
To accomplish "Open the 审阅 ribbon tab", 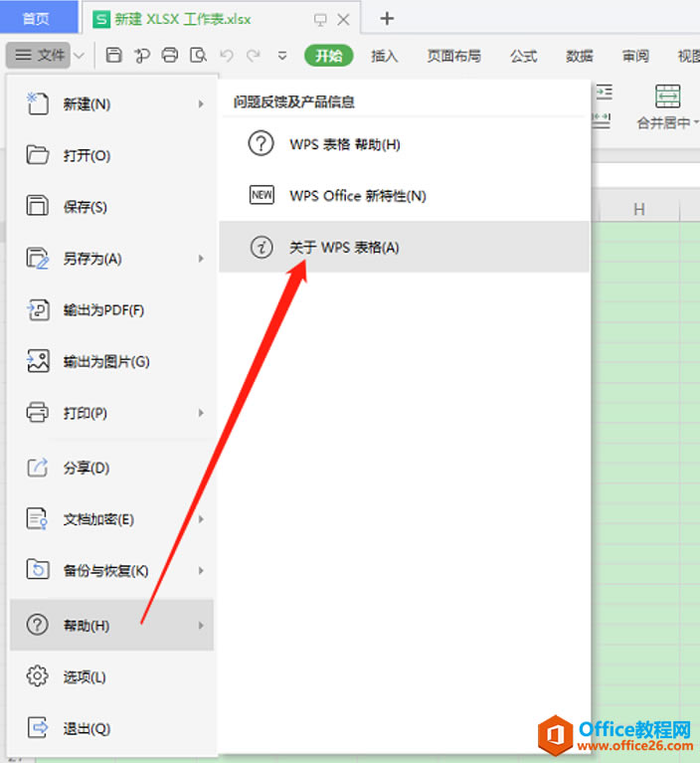I will [635, 56].
